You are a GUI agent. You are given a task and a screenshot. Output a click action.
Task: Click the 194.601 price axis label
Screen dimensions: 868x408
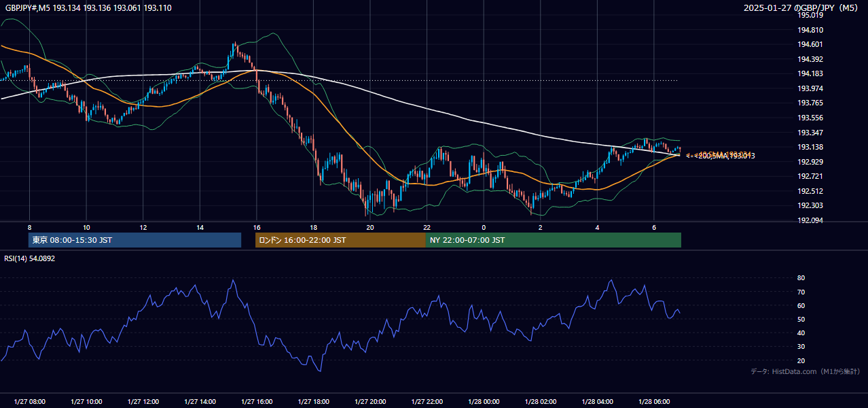(809, 44)
